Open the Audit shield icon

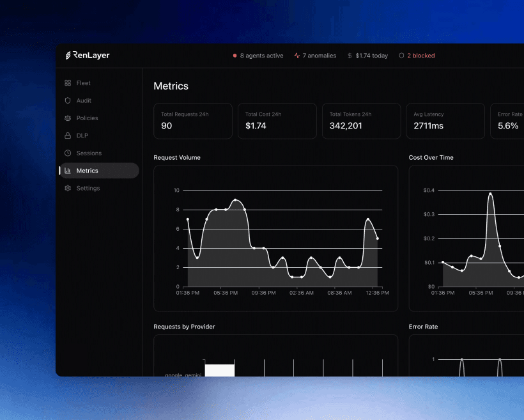click(x=67, y=100)
